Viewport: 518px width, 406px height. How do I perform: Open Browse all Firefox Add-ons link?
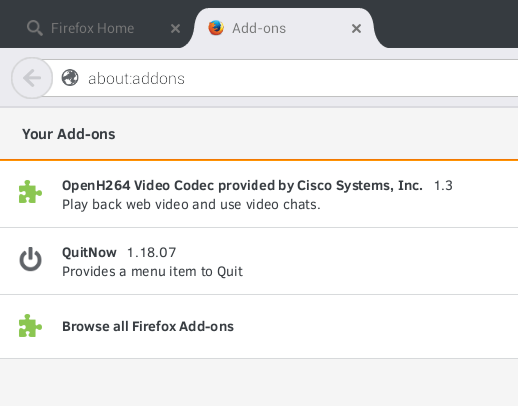pos(148,326)
